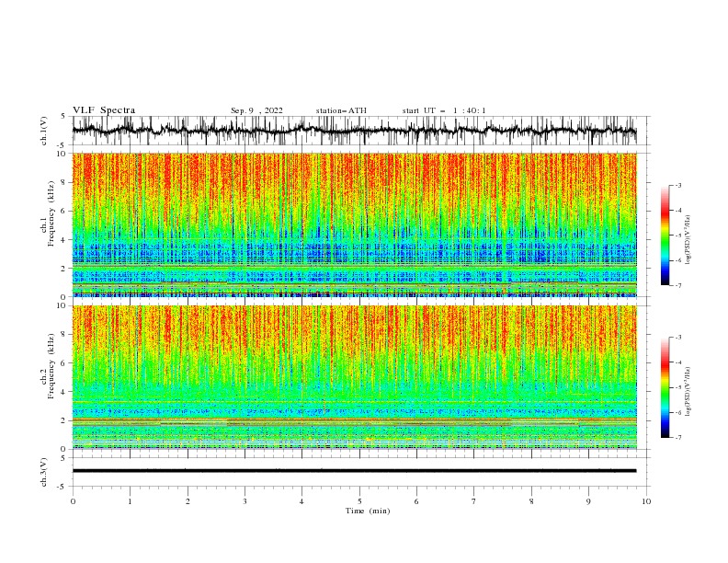Click the ch.2 color bar '-3' label
728x563 pixels.
677,338
